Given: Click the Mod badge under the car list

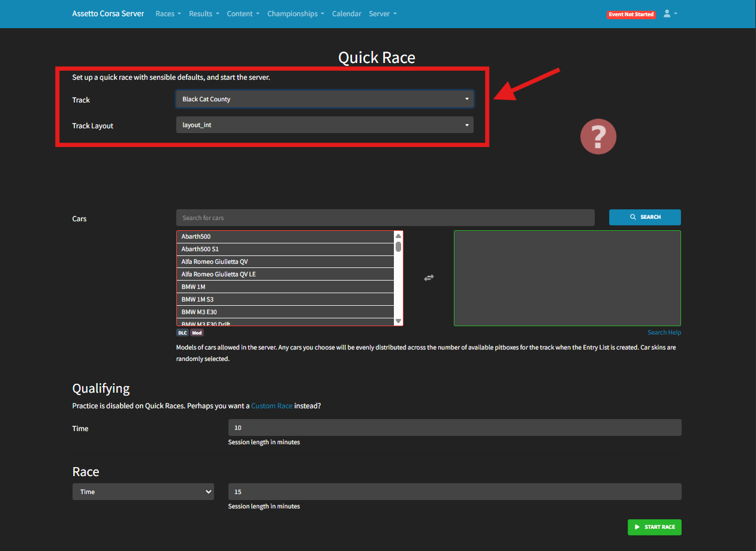Looking at the screenshot, I should [197, 333].
